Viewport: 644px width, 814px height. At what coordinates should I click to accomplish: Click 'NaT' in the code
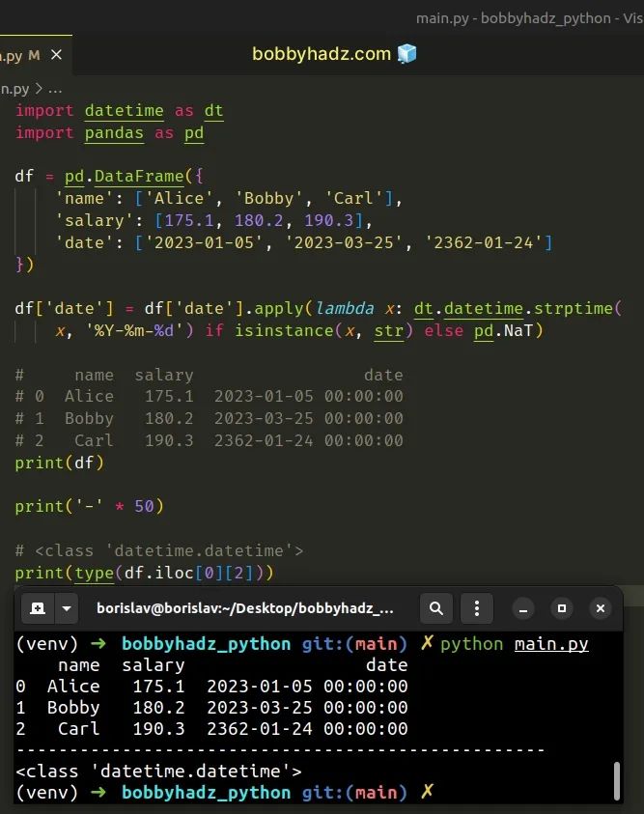(518, 330)
